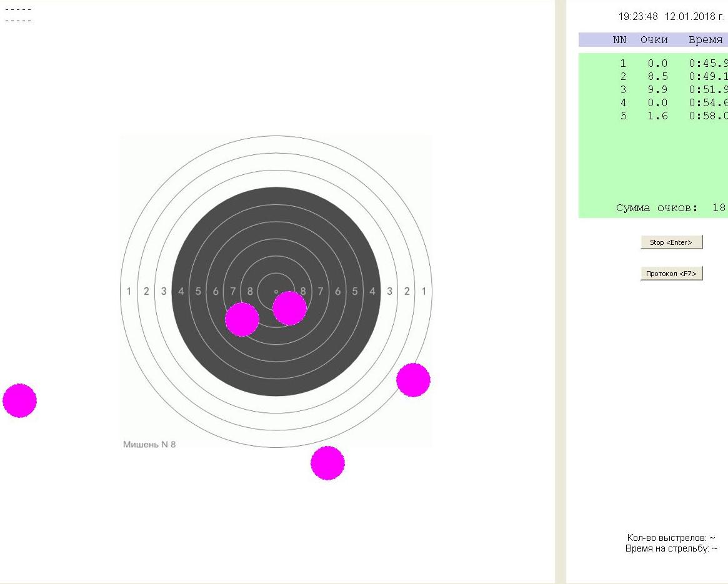
Task: Click the magenta shot marker below the target
Action: 327,463
